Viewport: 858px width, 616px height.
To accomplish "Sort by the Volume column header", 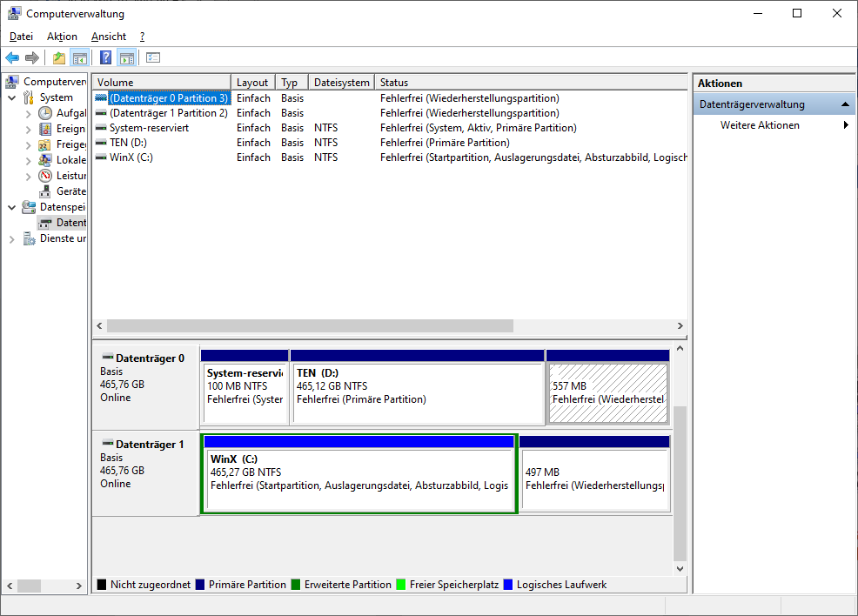I will point(162,82).
